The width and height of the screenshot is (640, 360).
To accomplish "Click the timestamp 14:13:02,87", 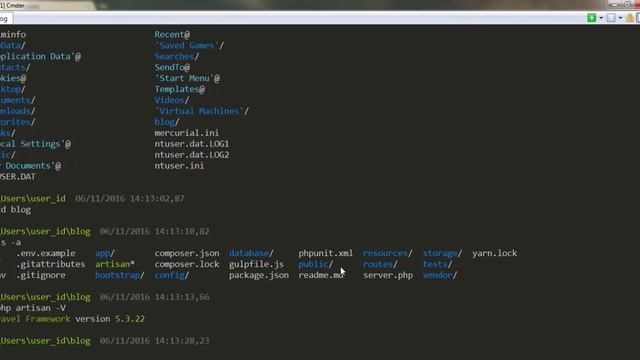I will pos(157,199).
